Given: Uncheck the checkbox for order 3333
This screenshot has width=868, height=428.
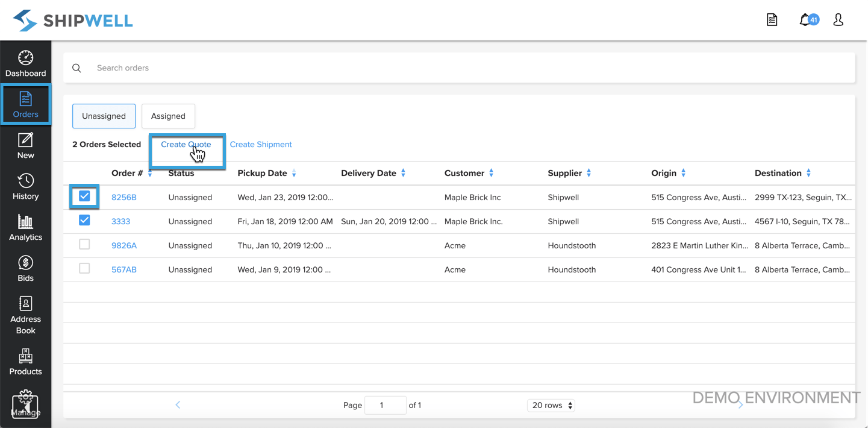Looking at the screenshot, I should pyautogui.click(x=84, y=220).
